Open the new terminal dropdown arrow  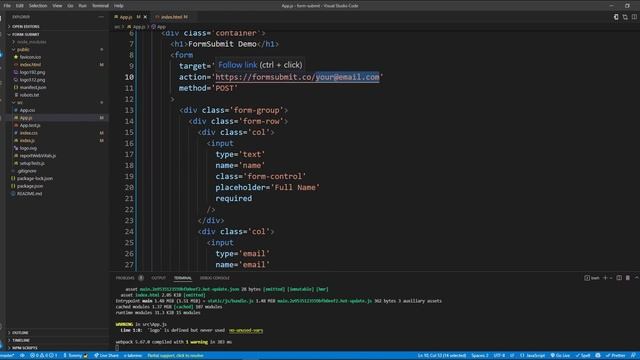tap(611, 278)
